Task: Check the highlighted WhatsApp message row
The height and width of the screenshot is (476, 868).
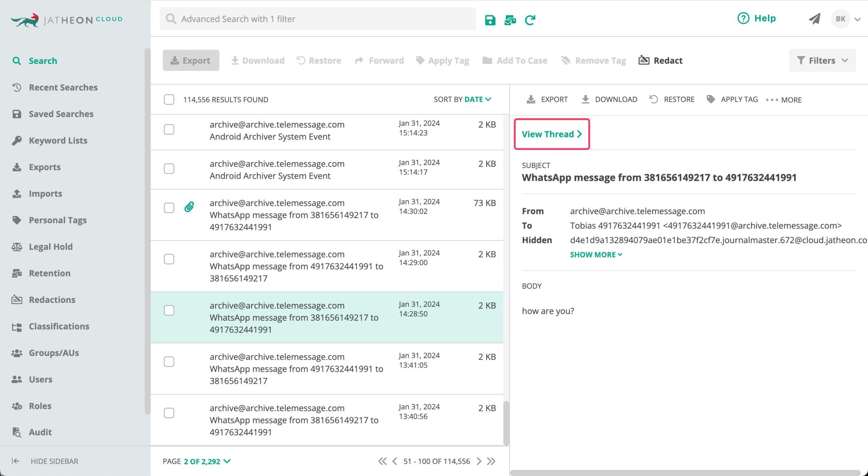Action: [x=169, y=310]
